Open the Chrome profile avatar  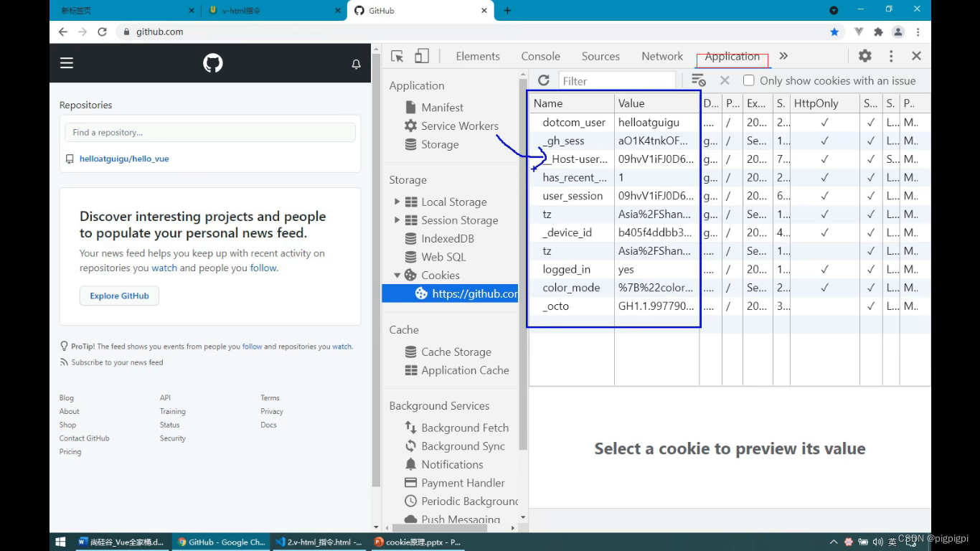pyautogui.click(x=897, y=32)
